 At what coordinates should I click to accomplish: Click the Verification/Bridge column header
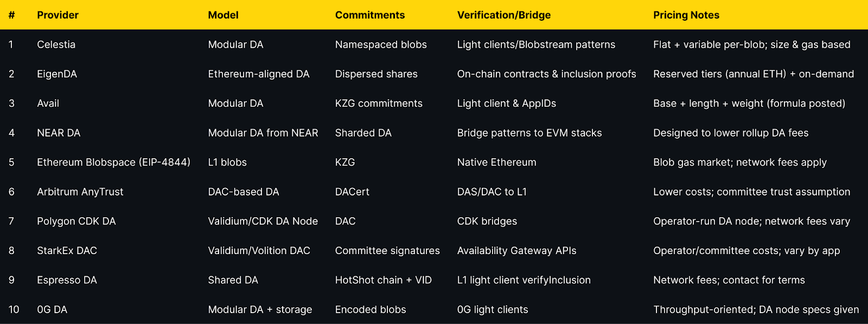click(x=504, y=15)
